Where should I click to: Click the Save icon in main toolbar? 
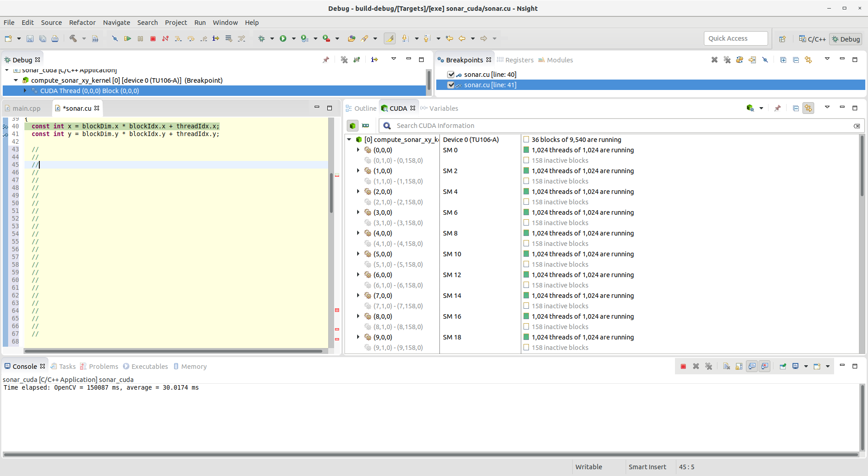click(x=30, y=39)
